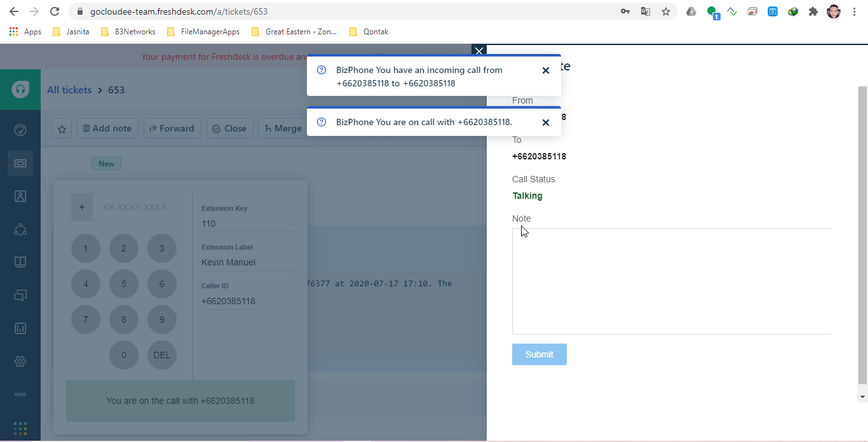Viewport: 868px width, 442px height.
Task: Click the Add note button
Action: coord(107,128)
